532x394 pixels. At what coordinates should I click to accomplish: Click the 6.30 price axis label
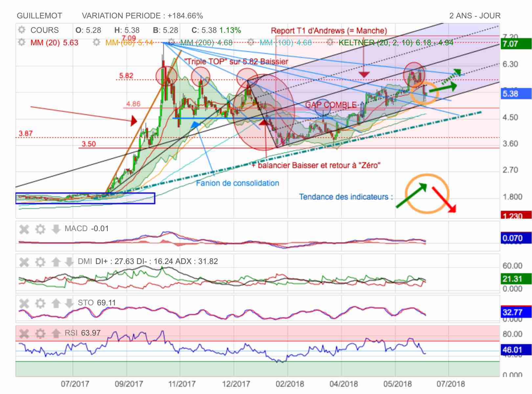[510, 64]
